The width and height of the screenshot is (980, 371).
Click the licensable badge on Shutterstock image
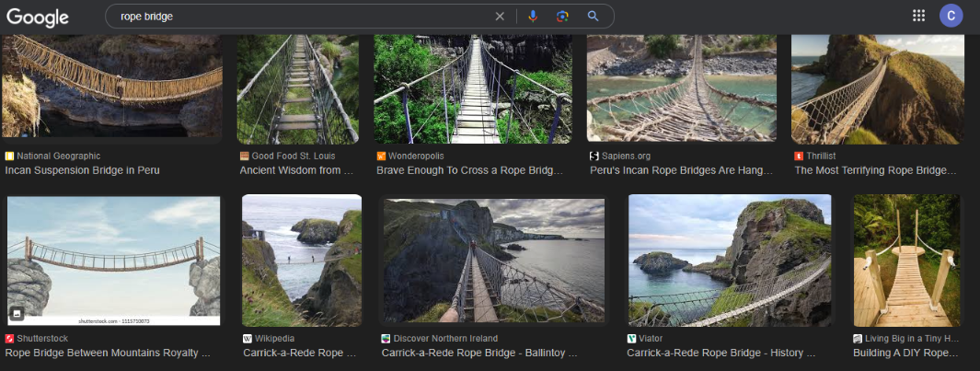point(17,314)
